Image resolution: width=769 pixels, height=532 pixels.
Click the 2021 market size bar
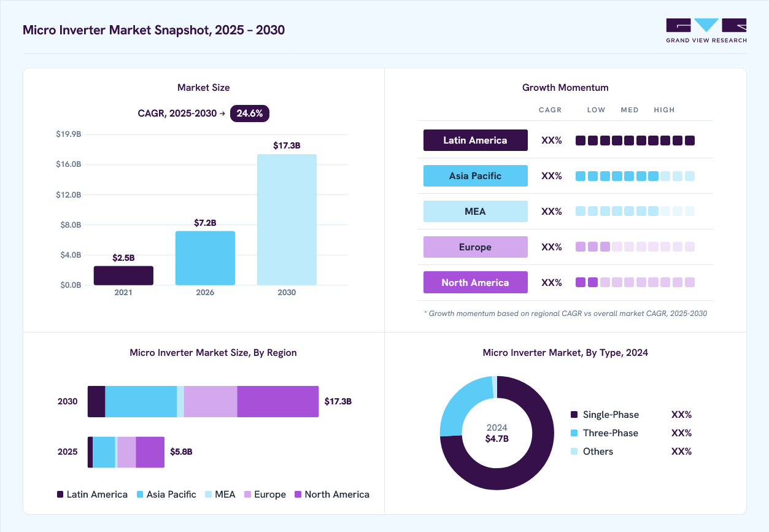click(123, 276)
